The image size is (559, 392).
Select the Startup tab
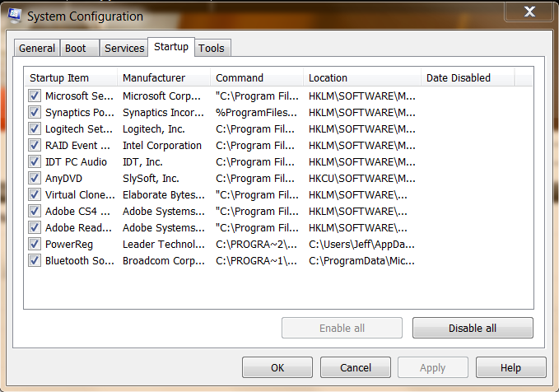(x=171, y=47)
